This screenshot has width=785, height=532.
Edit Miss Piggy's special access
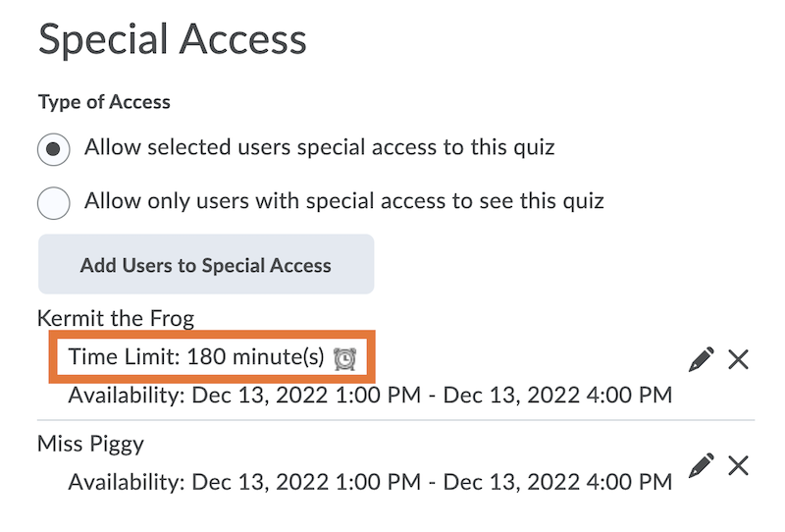tap(702, 465)
